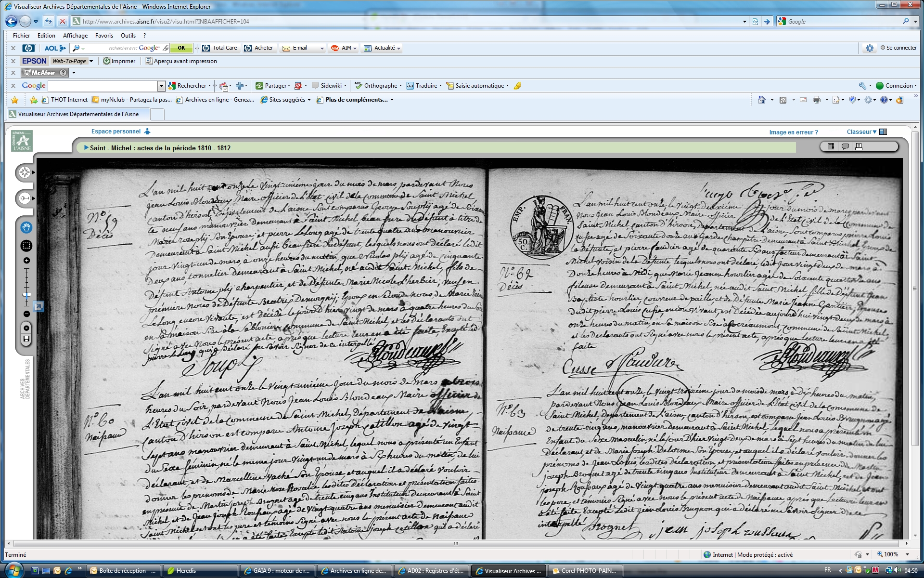Open the Traduire dropdown in Google toolbar

[440, 86]
